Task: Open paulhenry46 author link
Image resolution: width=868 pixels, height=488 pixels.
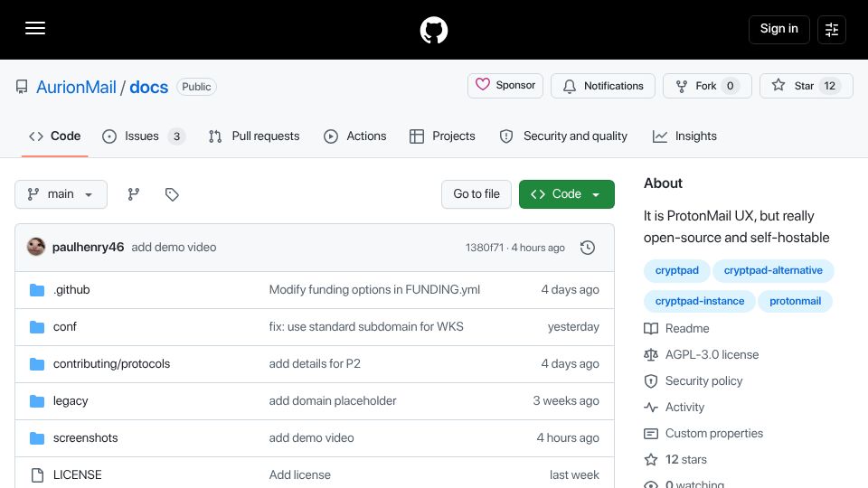Action: (x=88, y=248)
